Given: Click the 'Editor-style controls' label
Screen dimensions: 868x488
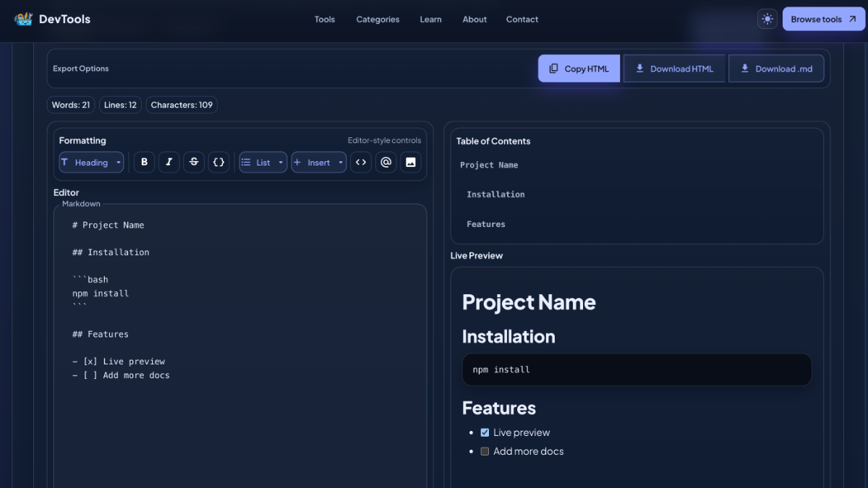Looking at the screenshot, I should click(x=384, y=140).
